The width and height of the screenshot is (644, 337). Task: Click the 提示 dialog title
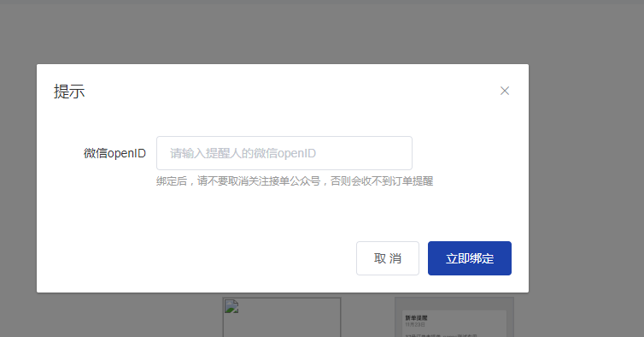pos(69,92)
